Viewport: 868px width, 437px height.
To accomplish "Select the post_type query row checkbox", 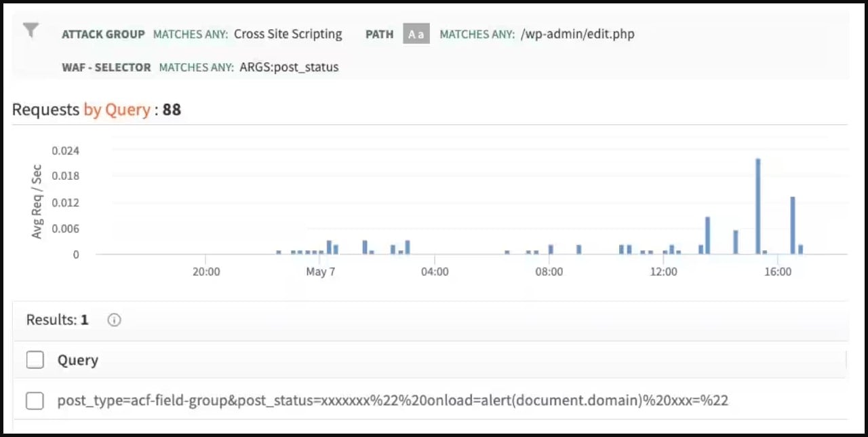I will [35, 401].
